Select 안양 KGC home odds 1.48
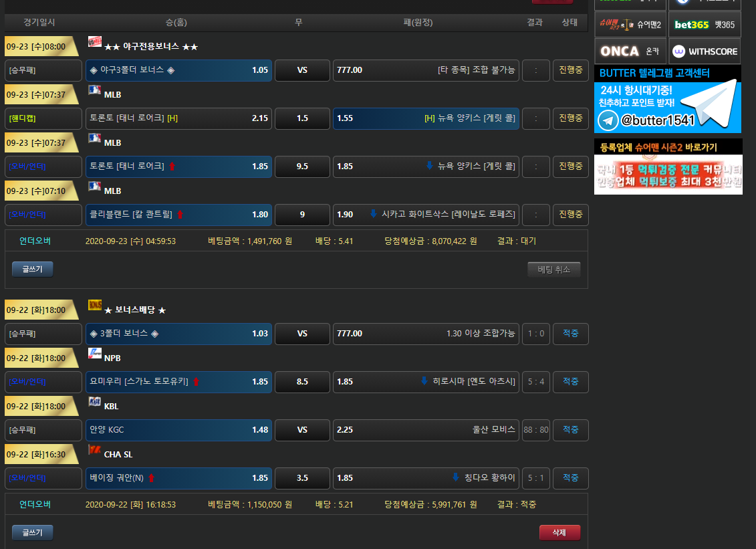Screen dimensions: 756x549 tap(178, 430)
